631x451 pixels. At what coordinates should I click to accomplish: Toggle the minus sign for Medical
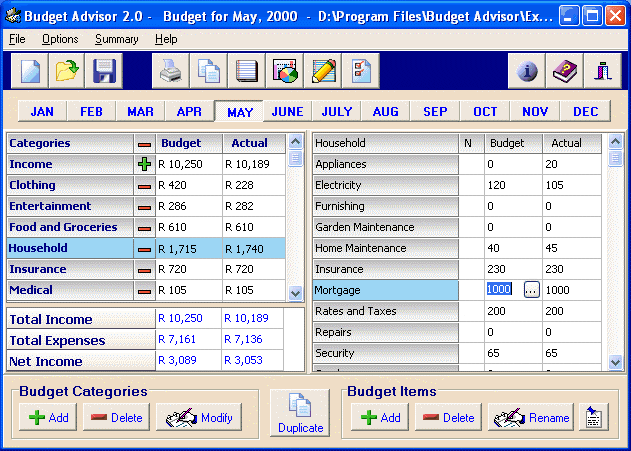click(144, 290)
